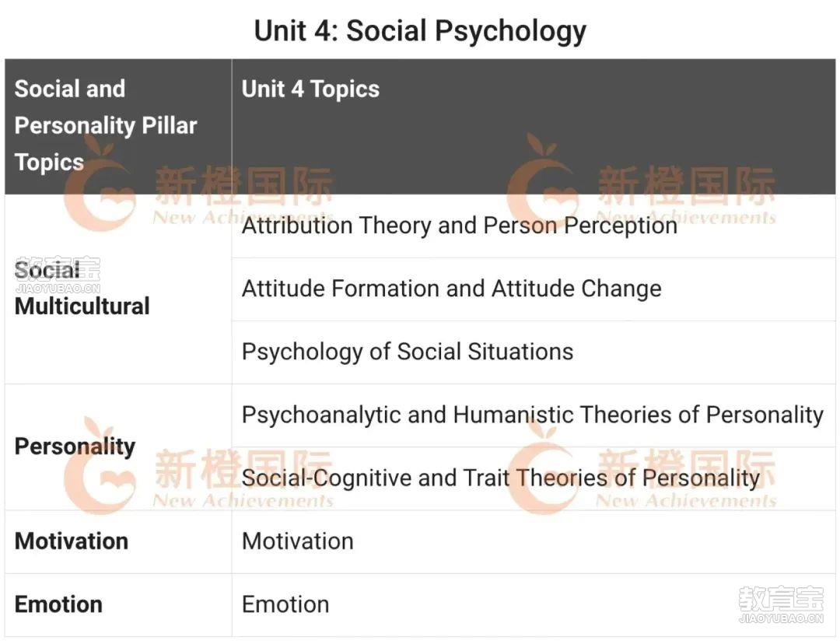The image size is (840, 641).
Task: Select Social-Cognitive and Trait Theories of Personality
Action: (x=500, y=478)
